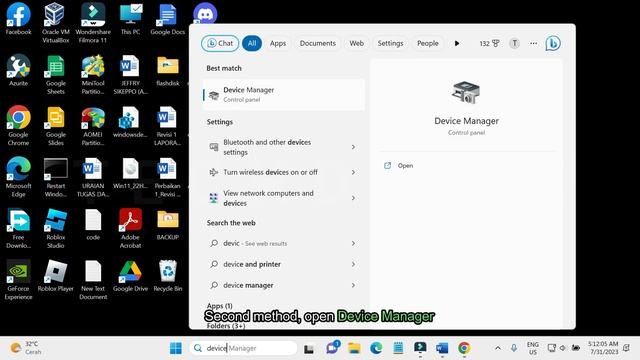Open the notifications bell icon

click(627, 348)
